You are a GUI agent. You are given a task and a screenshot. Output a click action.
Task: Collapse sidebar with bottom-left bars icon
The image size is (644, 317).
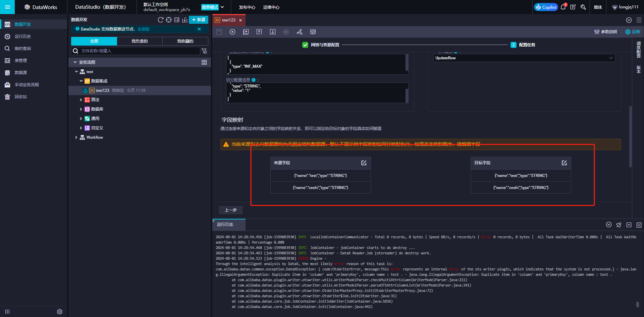tap(7, 312)
